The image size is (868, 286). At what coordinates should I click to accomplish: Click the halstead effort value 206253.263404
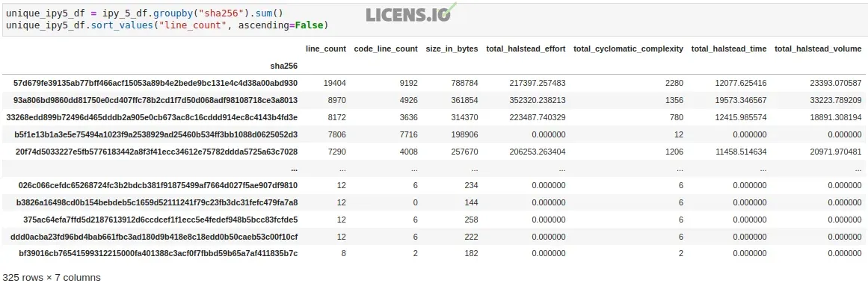tap(538, 152)
